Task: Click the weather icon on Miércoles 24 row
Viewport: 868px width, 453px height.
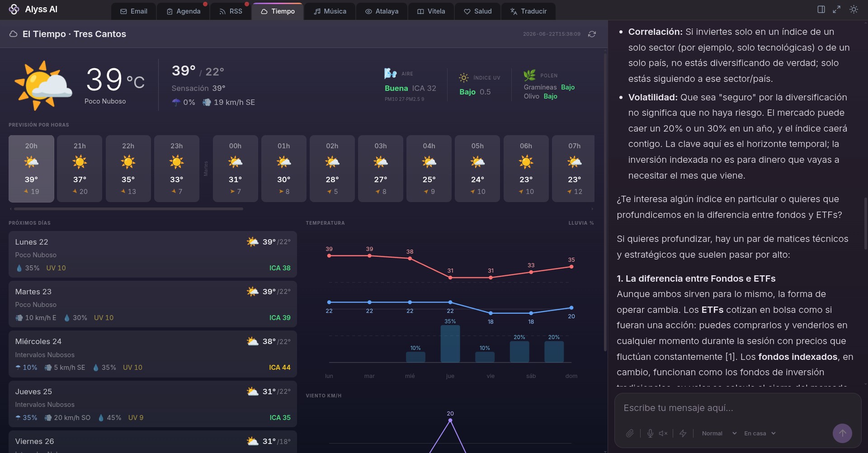Action: pyautogui.click(x=252, y=341)
